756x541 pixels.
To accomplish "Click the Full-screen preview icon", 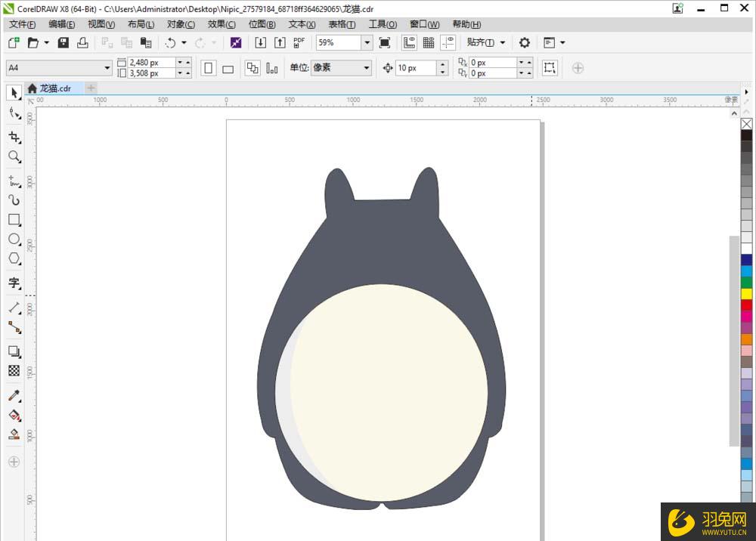I will coord(384,43).
